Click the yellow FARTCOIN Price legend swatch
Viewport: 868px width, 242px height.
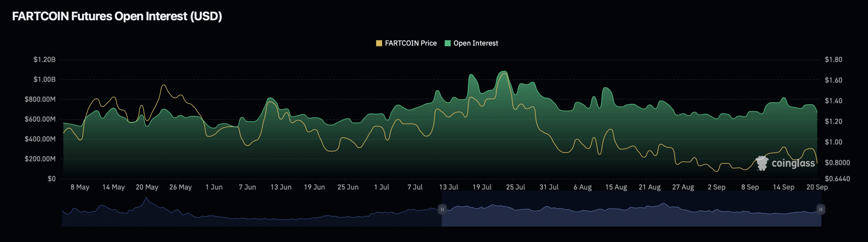pyautogui.click(x=379, y=43)
